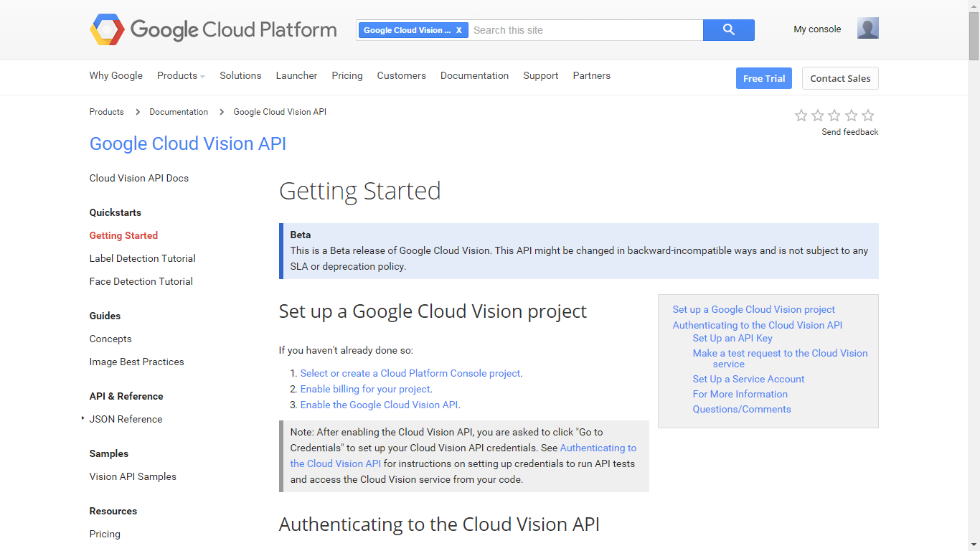The width and height of the screenshot is (980, 551).
Task: Rate the page two stars
Action: [818, 116]
